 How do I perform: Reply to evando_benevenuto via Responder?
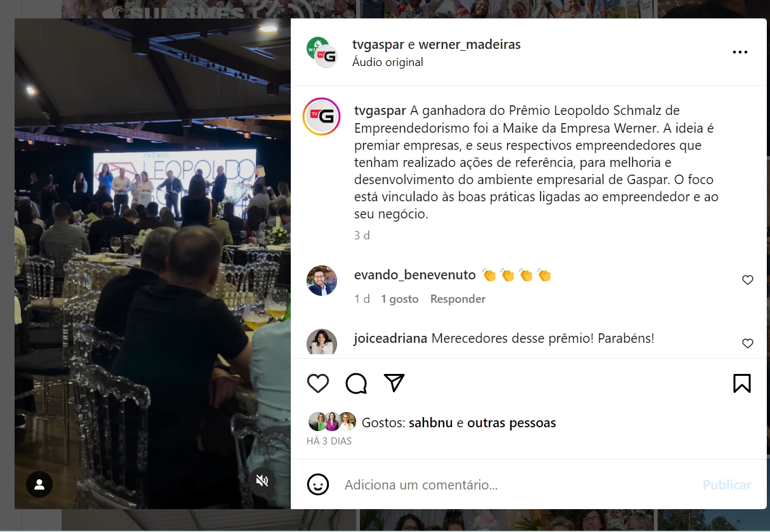pyautogui.click(x=458, y=299)
